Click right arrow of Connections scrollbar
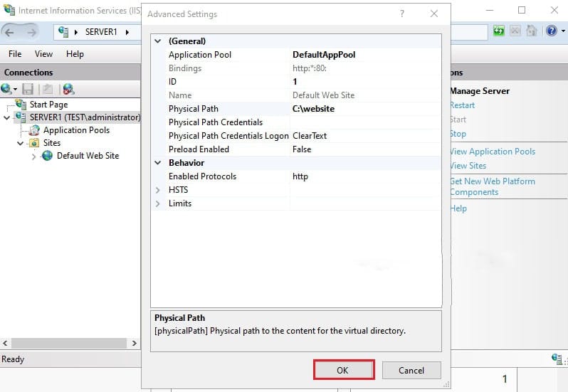 [x=135, y=343]
